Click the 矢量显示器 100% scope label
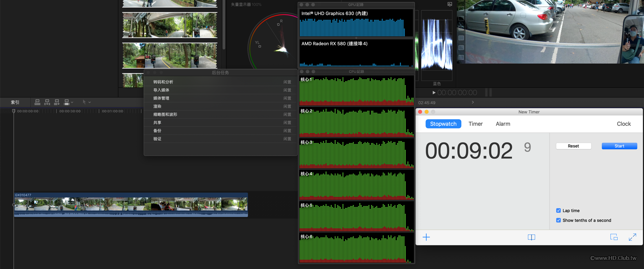Image resolution: width=644 pixels, height=269 pixels. [246, 5]
